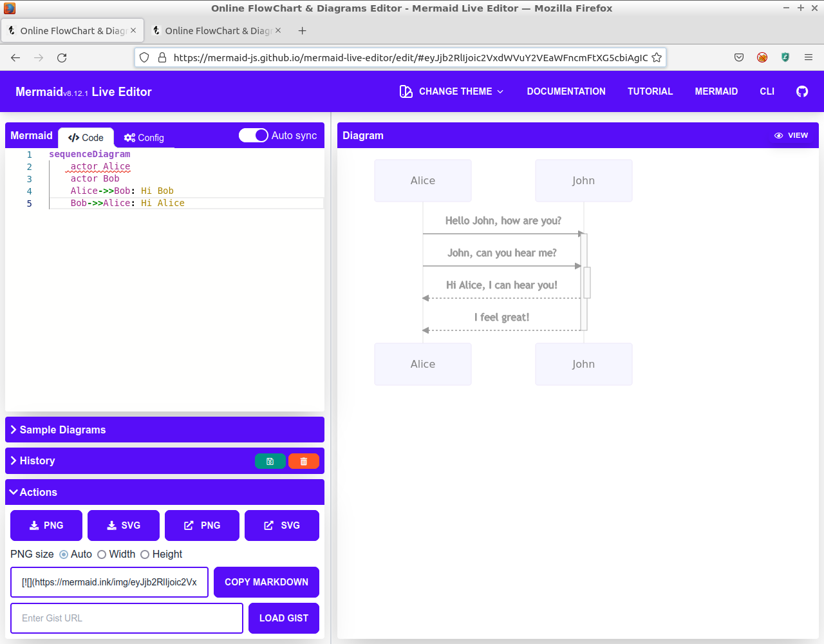Open the CLI menu link
824x644 pixels.
767,91
